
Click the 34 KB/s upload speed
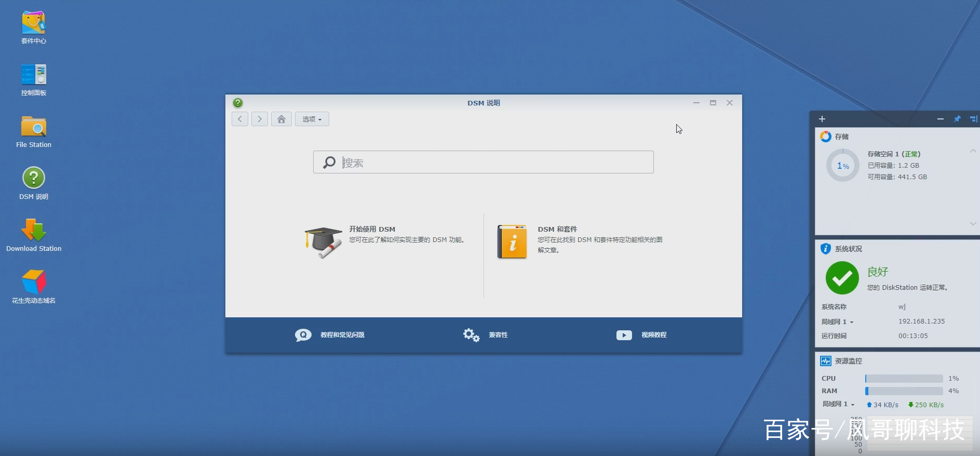(x=882, y=405)
